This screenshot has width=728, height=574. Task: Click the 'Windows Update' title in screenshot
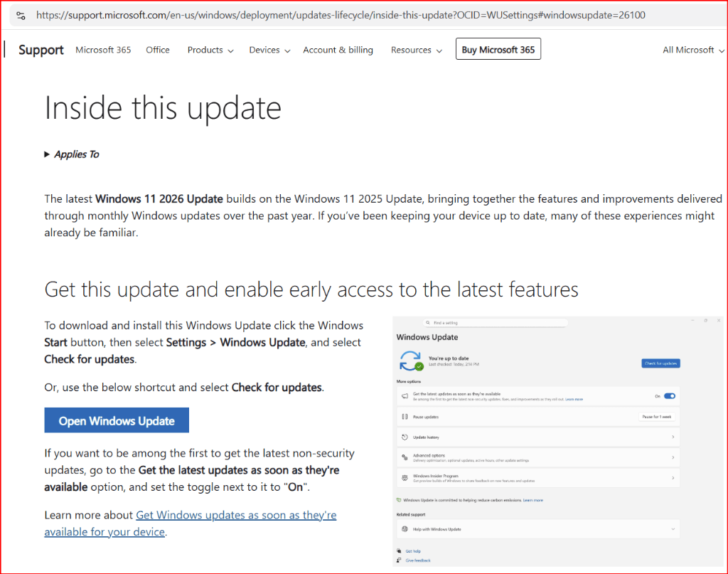[x=427, y=337]
